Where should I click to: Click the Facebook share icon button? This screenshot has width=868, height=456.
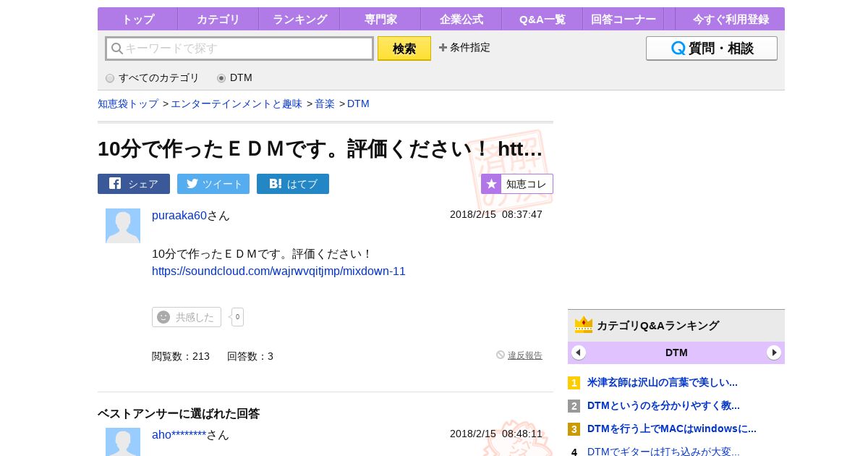115,184
